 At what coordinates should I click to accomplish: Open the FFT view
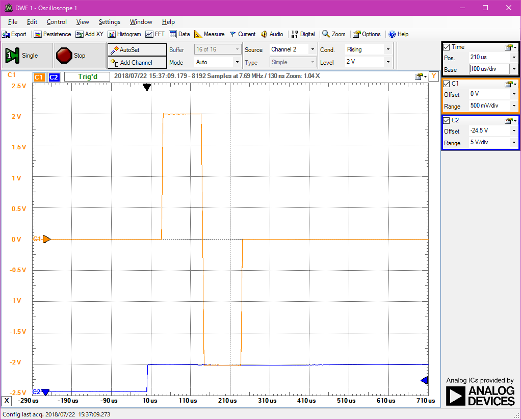(155, 34)
